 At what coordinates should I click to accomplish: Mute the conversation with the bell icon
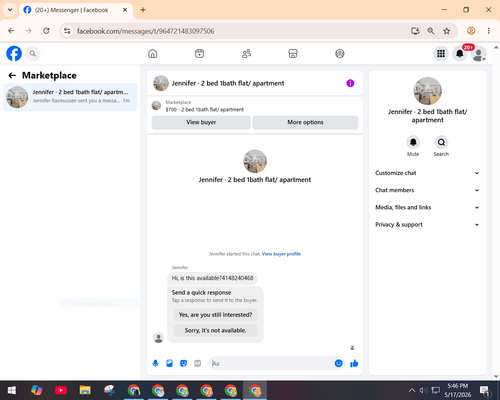pyautogui.click(x=413, y=142)
